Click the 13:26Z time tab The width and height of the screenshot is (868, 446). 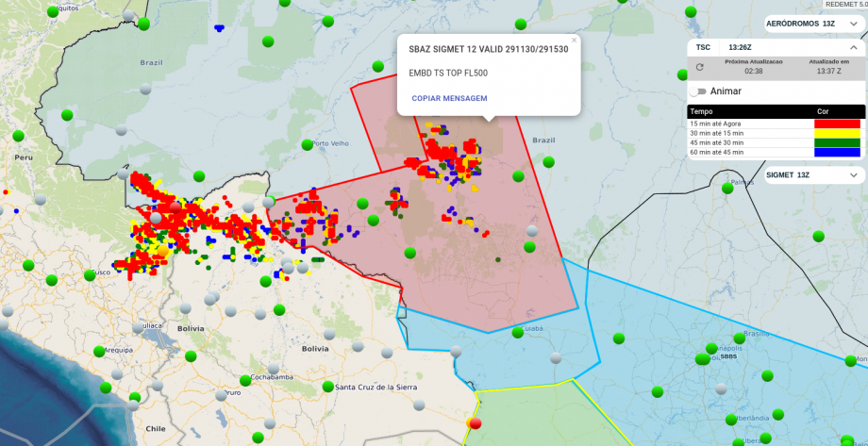coord(740,47)
